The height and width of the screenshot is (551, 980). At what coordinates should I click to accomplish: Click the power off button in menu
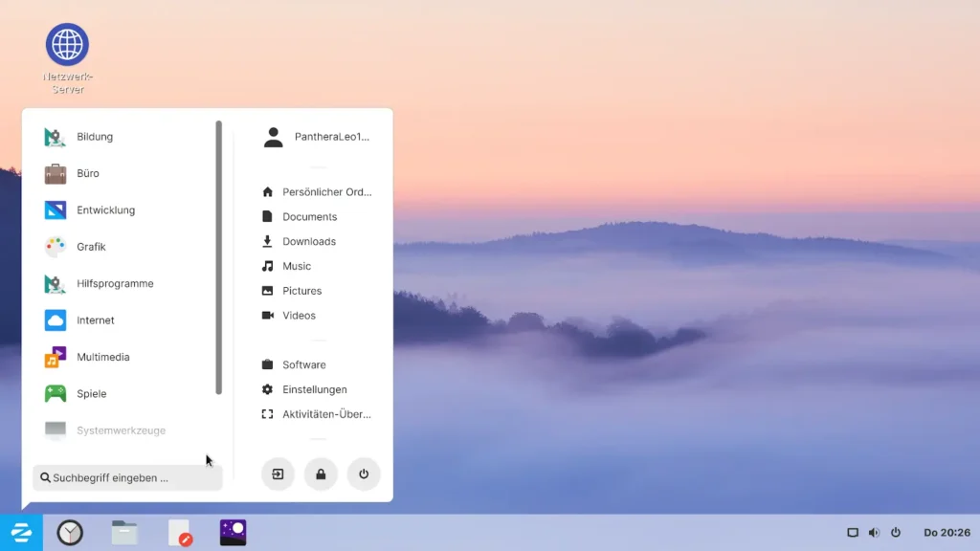pyautogui.click(x=364, y=474)
